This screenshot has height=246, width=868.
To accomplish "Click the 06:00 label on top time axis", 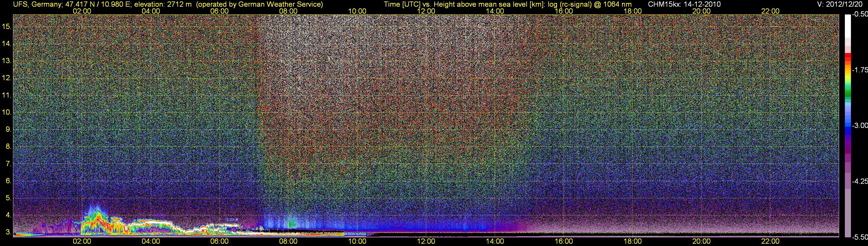I will [x=219, y=11].
